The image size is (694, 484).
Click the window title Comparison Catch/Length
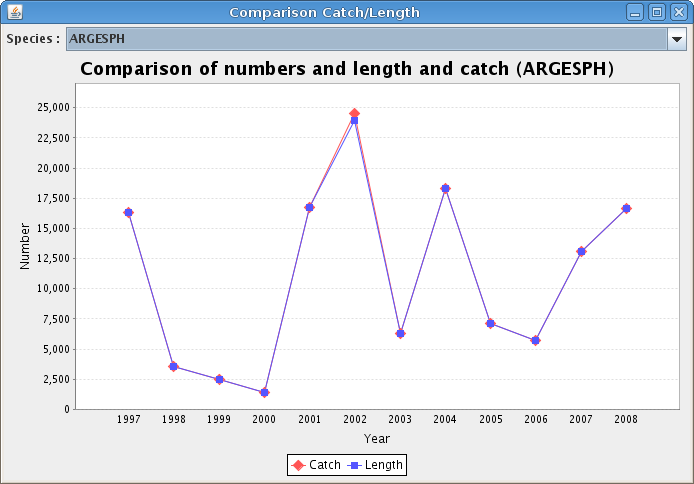point(324,12)
